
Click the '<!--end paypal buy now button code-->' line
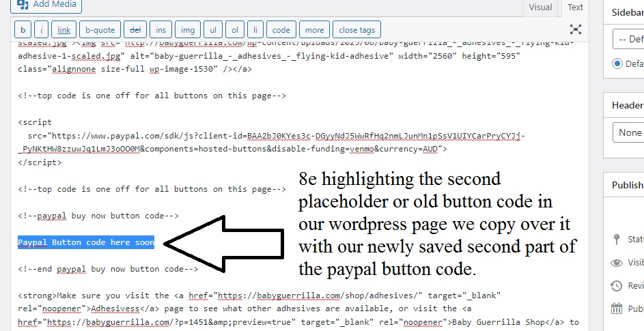pos(108,269)
